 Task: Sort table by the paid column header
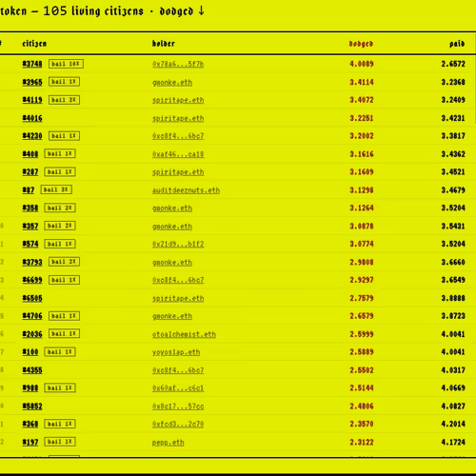457,44
